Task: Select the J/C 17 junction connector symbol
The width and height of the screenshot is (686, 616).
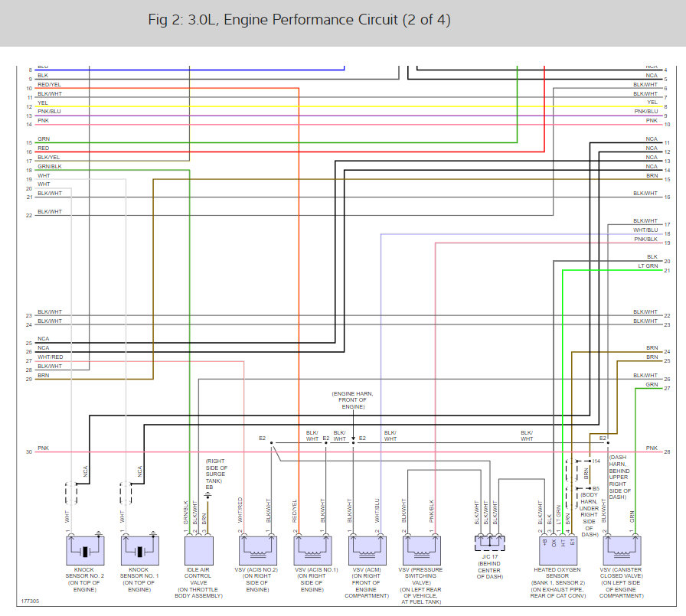Action: [x=489, y=543]
